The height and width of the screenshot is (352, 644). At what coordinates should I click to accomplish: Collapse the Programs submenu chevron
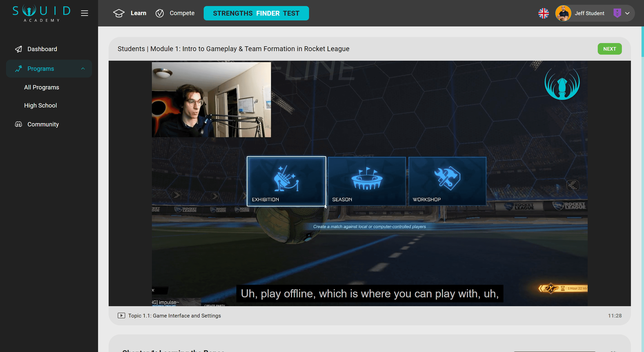tap(83, 68)
